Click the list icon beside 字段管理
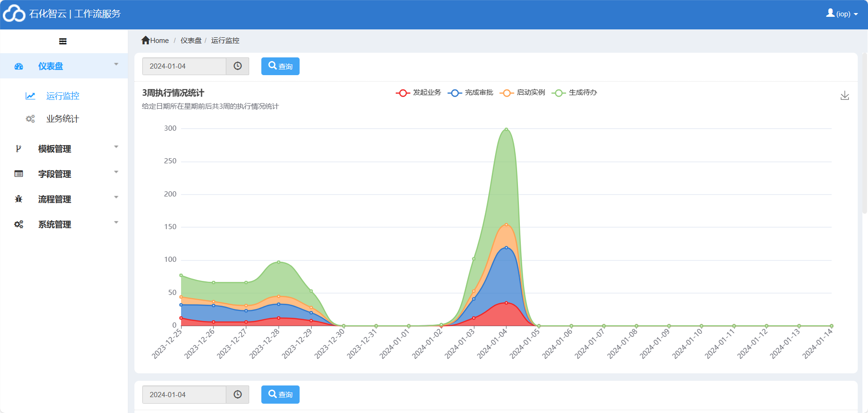Viewport: 868px width, 413px height. click(x=19, y=174)
